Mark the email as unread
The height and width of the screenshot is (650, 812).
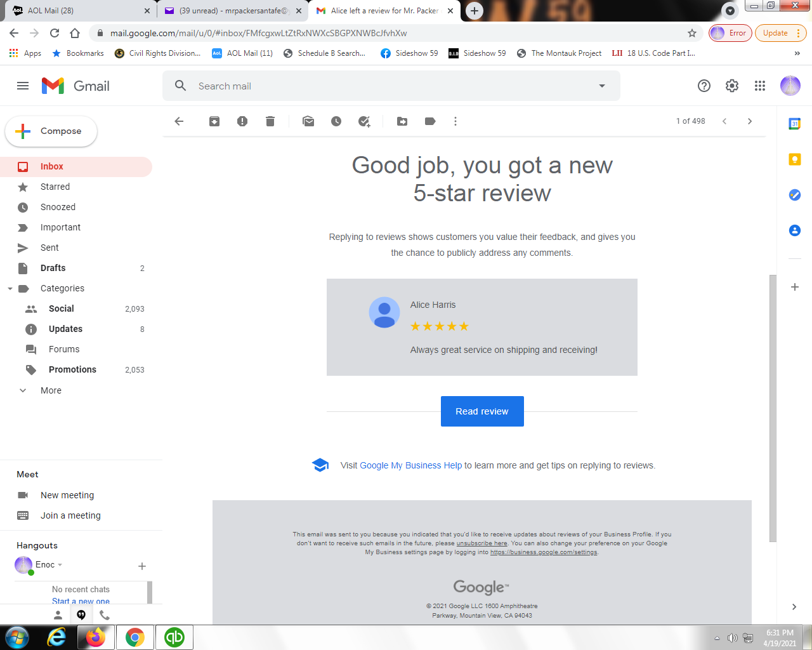click(x=308, y=121)
